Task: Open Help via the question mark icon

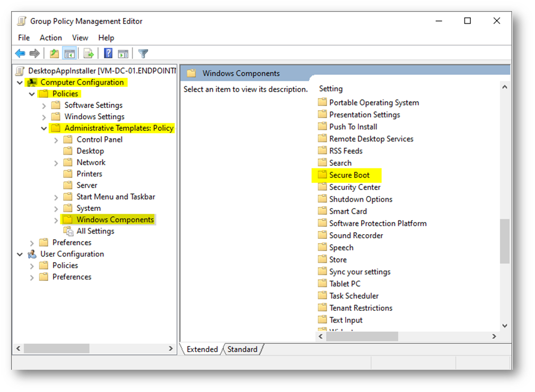Action: click(x=108, y=54)
